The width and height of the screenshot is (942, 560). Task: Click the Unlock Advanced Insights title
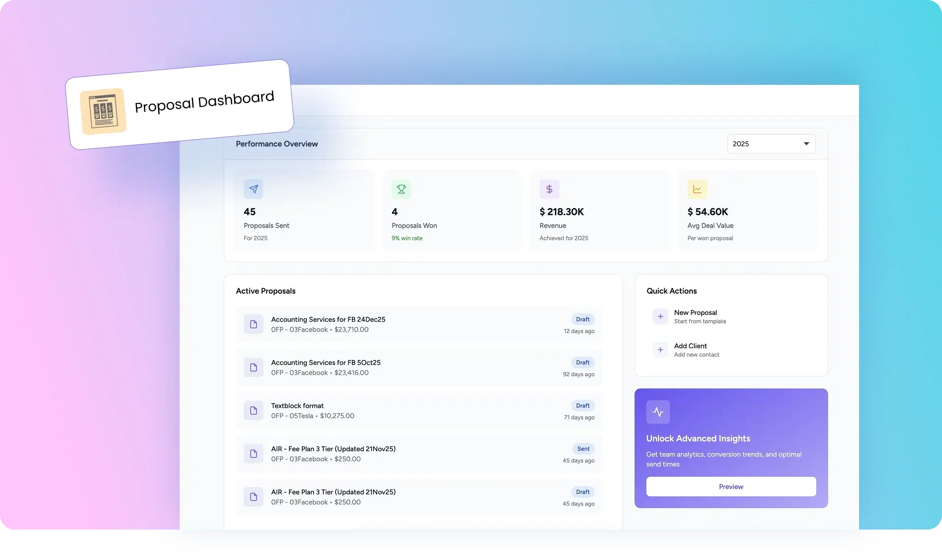tap(698, 438)
